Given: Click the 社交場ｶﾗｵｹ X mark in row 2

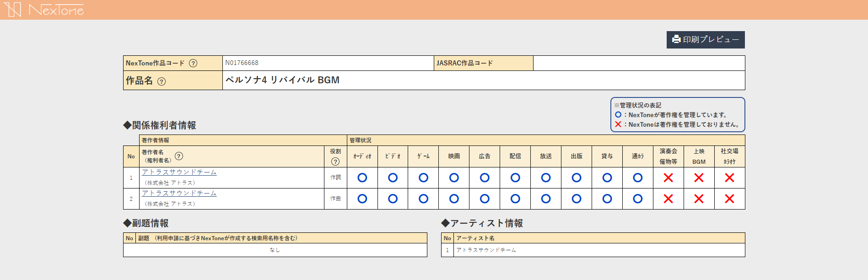Looking at the screenshot, I should click(730, 199).
